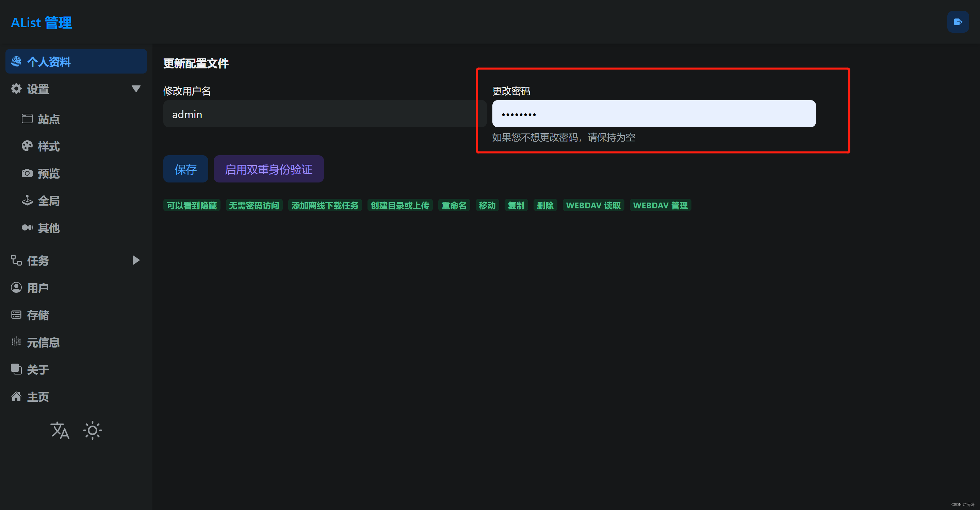Click the gear icon beside 设置

click(x=16, y=89)
